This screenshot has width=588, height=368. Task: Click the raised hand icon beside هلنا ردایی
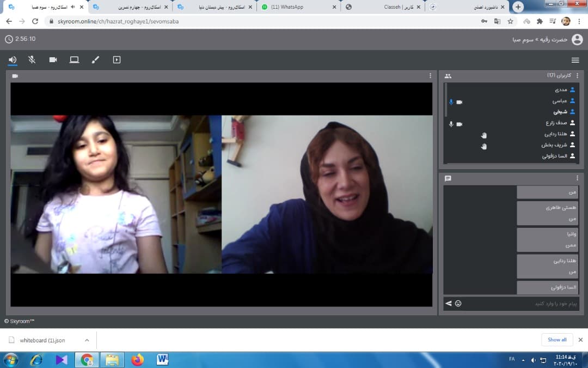pos(484,135)
